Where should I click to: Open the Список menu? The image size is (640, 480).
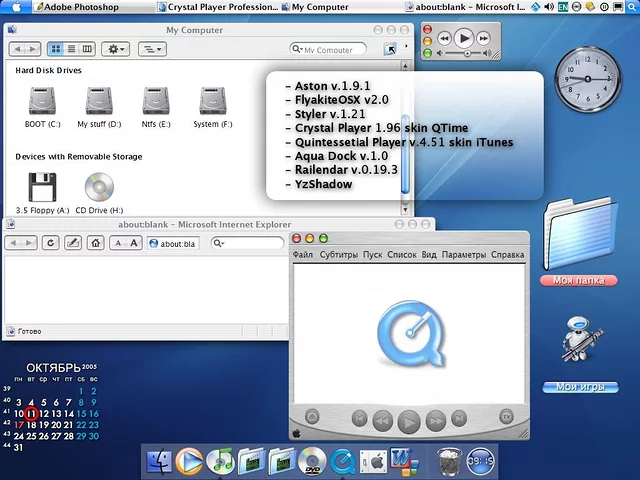[x=402, y=255]
